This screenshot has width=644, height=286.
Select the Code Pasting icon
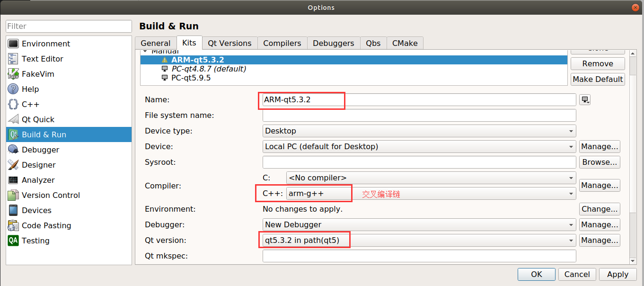pyautogui.click(x=13, y=225)
